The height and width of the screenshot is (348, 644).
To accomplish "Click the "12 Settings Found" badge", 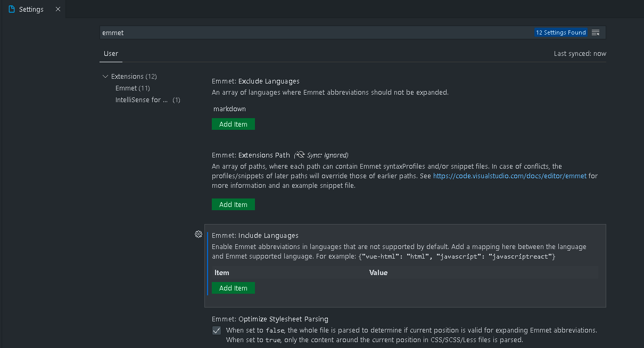I will click(560, 32).
